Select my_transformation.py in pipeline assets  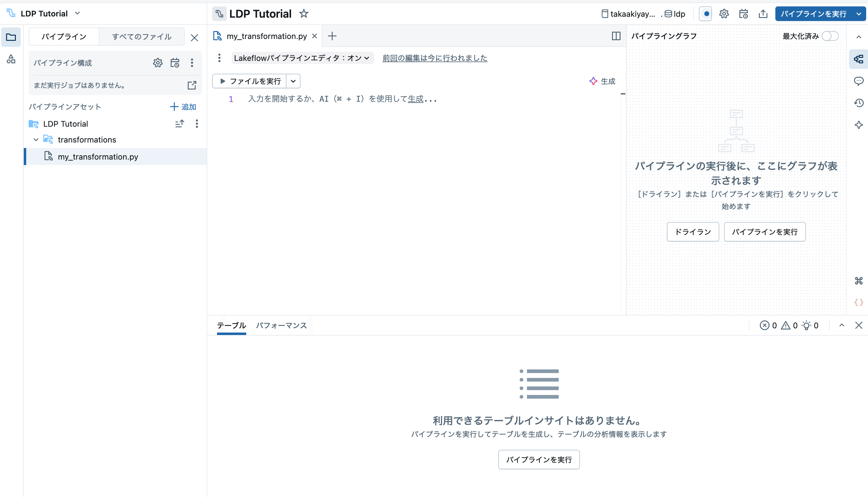(x=98, y=157)
